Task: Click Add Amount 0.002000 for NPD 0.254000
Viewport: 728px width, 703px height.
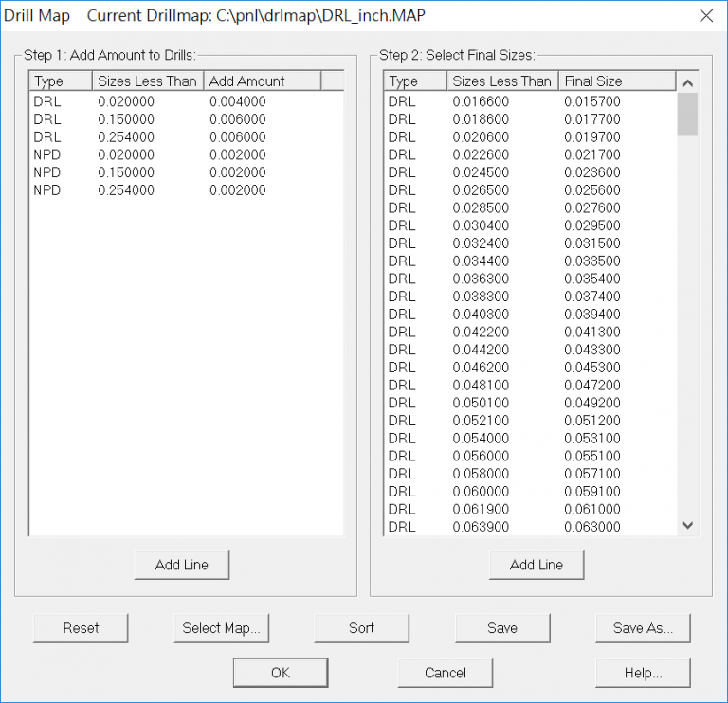Action: 238,189
